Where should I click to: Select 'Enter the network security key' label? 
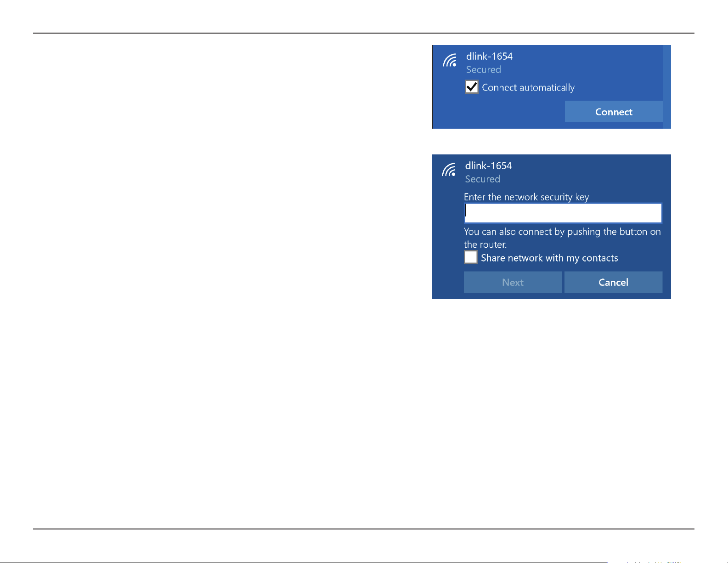click(x=526, y=197)
